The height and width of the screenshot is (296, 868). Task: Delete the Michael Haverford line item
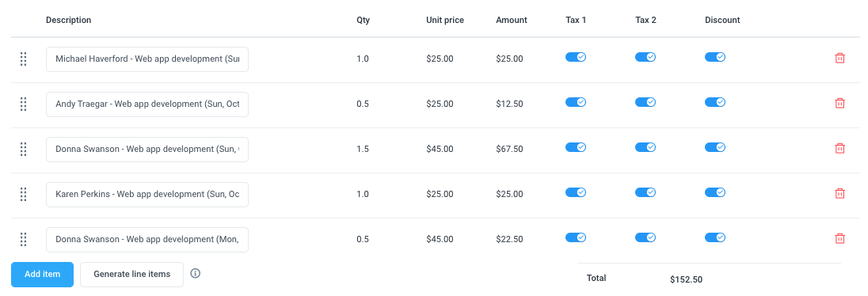[x=839, y=58]
